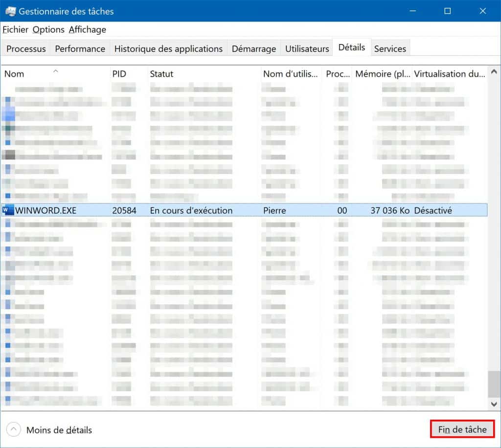Click the Task Manager icon in title bar

tap(10, 11)
